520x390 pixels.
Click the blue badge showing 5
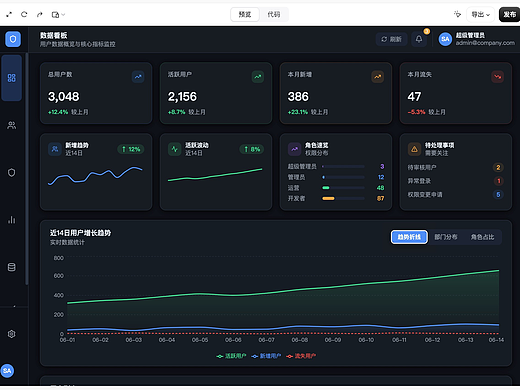pos(498,195)
